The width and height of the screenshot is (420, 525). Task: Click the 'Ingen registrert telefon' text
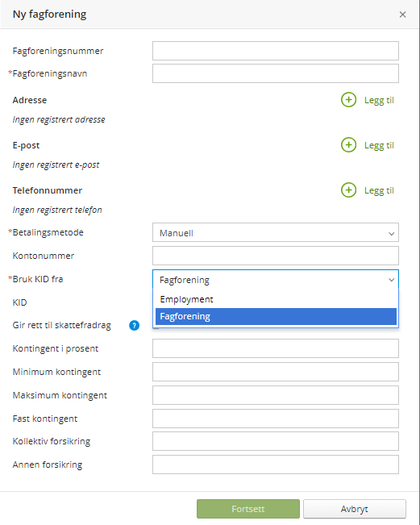(x=57, y=210)
